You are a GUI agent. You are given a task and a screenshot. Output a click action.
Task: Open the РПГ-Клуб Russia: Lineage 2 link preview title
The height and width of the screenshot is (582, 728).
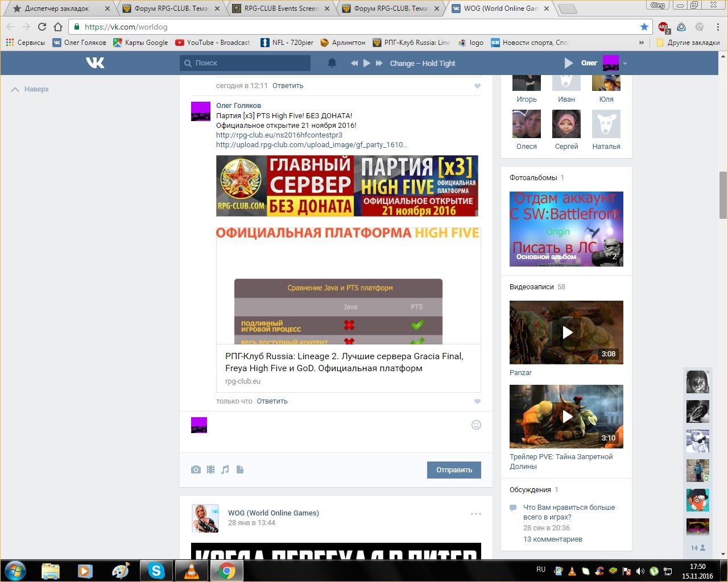[x=344, y=362]
